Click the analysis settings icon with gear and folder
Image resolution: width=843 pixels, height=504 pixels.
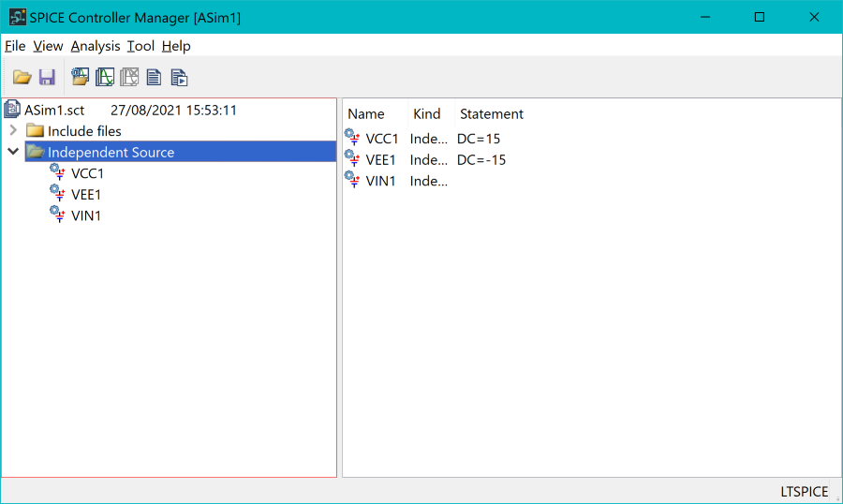[81, 77]
